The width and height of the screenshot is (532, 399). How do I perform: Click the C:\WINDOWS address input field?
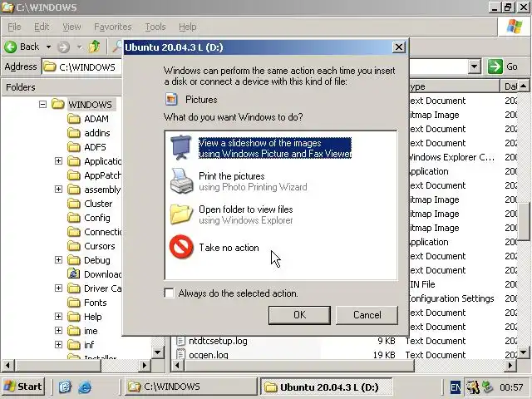[x=81, y=66]
